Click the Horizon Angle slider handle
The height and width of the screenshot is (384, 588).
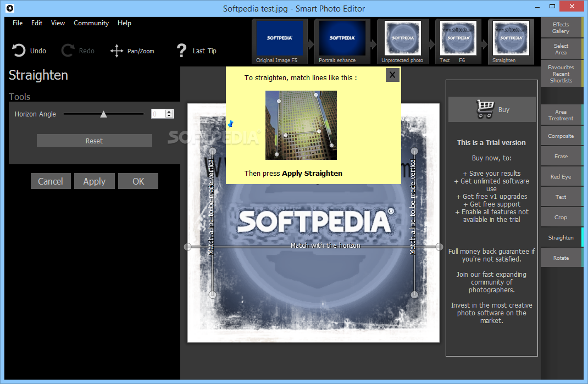point(103,114)
